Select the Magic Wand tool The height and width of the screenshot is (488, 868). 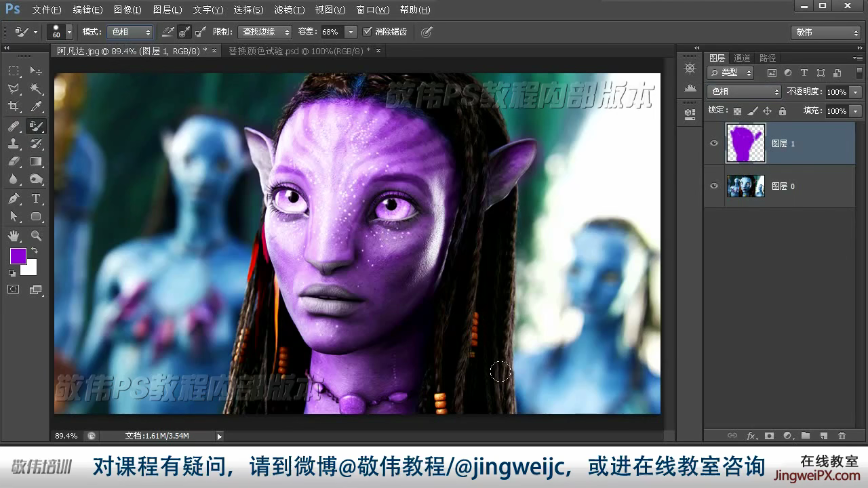click(x=36, y=89)
